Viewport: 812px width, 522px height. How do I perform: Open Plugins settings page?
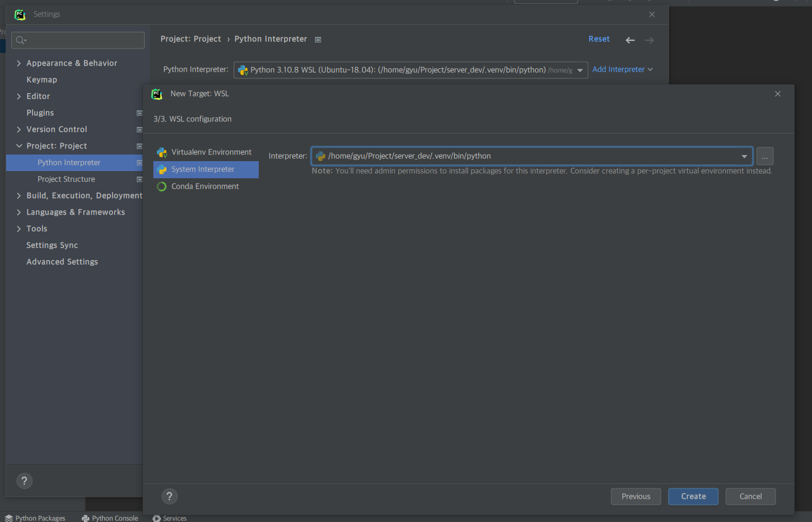40,113
